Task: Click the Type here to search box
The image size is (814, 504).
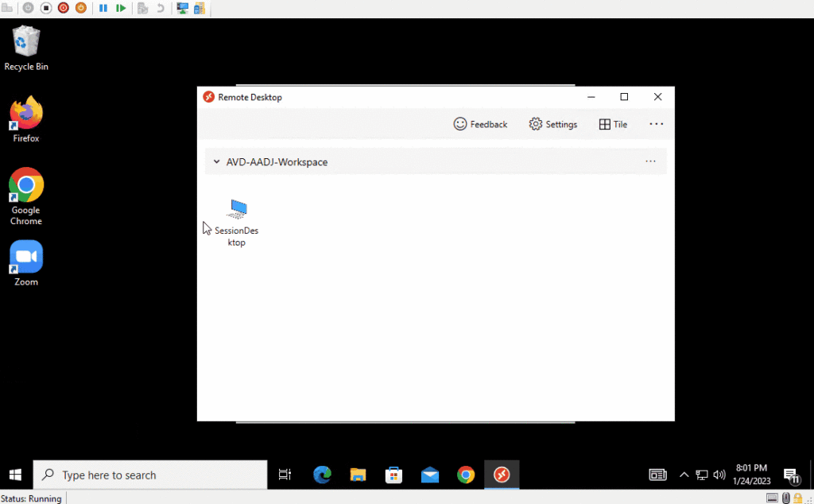Action: (151, 475)
